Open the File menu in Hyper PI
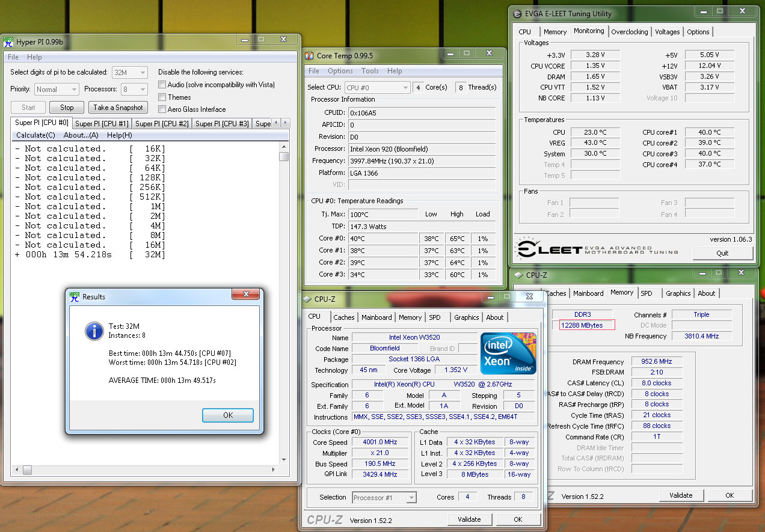This screenshot has height=532, width=765. coord(13,57)
